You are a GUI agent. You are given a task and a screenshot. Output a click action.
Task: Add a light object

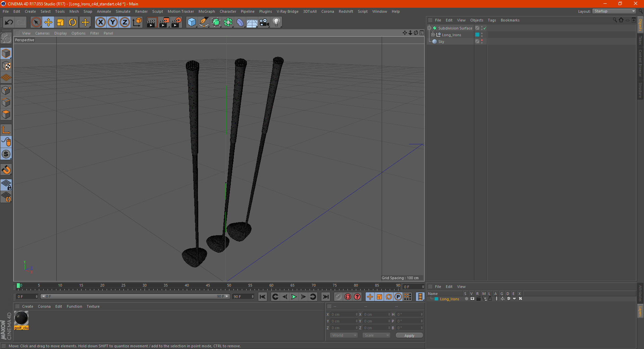[x=276, y=22]
